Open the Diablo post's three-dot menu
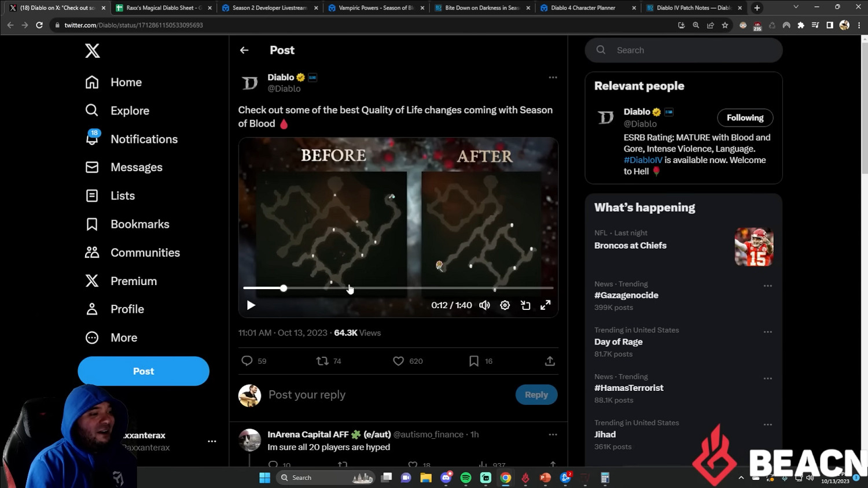This screenshot has height=488, width=868. pyautogui.click(x=553, y=77)
